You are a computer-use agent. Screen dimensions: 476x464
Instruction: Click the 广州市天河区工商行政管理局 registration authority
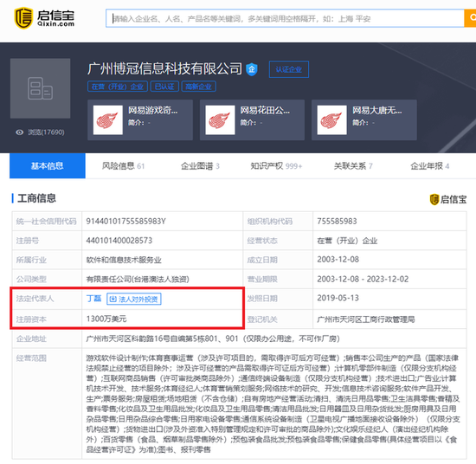coord(366,319)
